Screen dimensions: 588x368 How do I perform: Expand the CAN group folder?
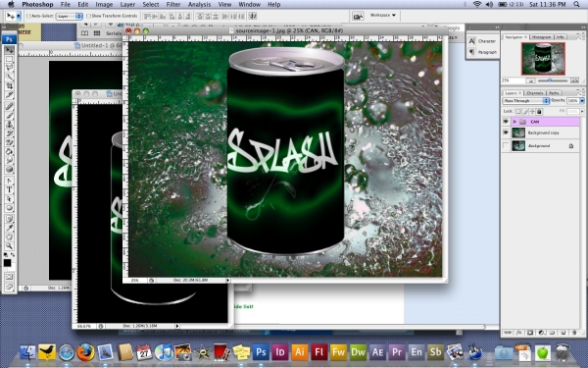point(514,122)
